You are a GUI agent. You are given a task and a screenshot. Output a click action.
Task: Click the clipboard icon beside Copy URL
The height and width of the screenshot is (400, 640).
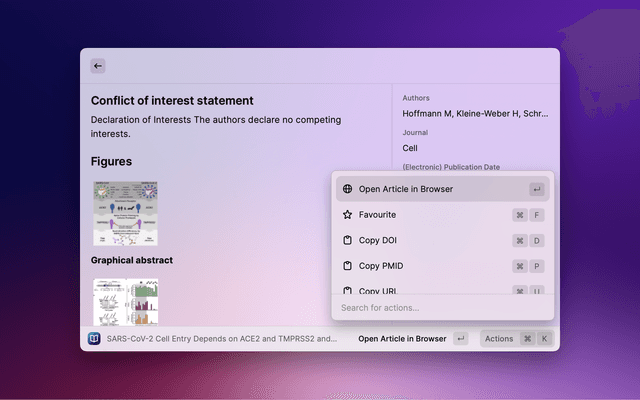tap(347, 290)
